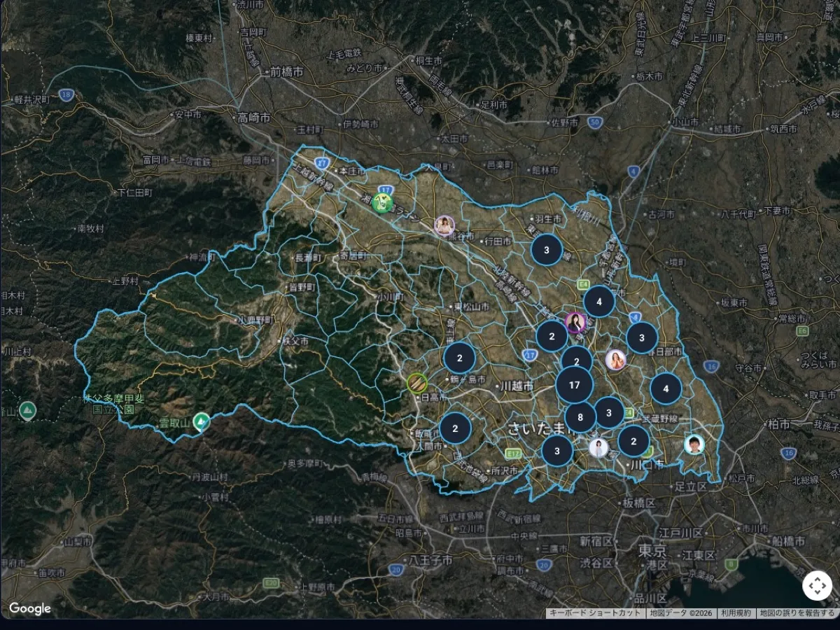Image resolution: width=840 pixels, height=630 pixels.
Task: Click 地図の誤りを報告する link
Action: tap(797, 613)
